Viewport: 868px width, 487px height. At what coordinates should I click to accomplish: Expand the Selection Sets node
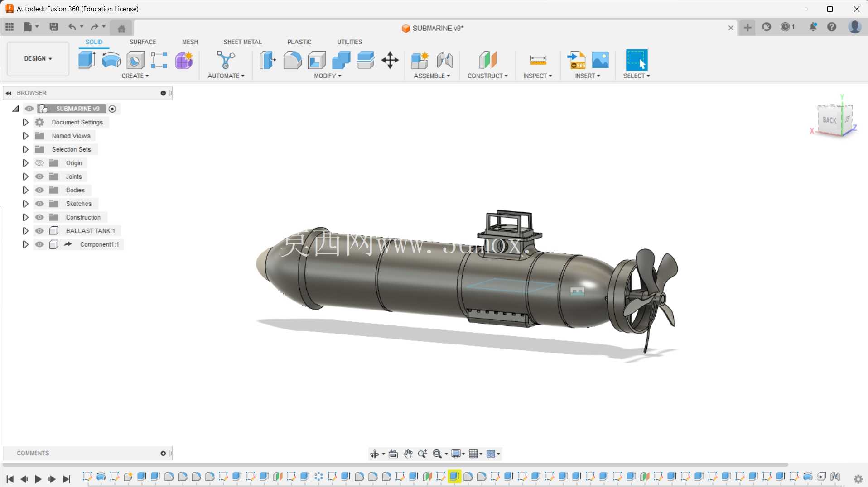[x=25, y=149]
